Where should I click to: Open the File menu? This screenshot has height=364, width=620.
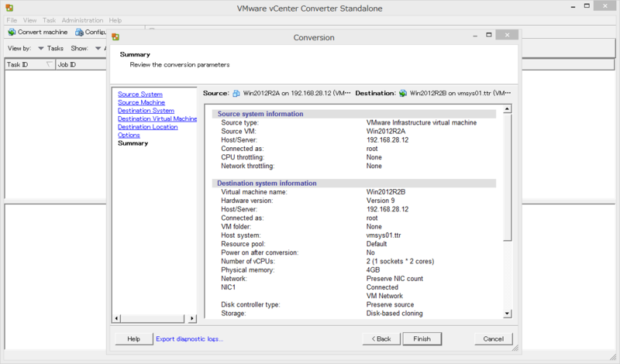pyautogui.click(x=12, y=20)
